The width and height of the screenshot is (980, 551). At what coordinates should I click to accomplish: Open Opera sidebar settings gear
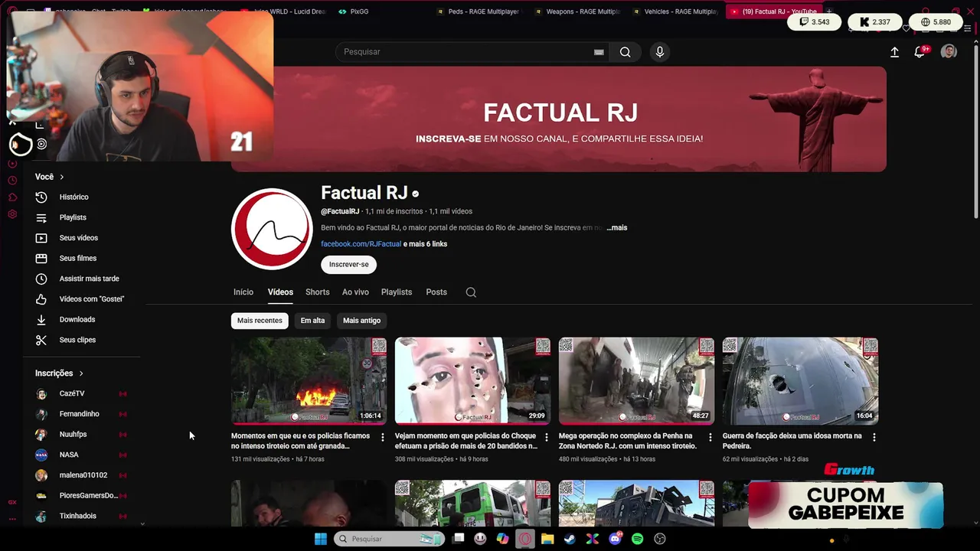12,214
